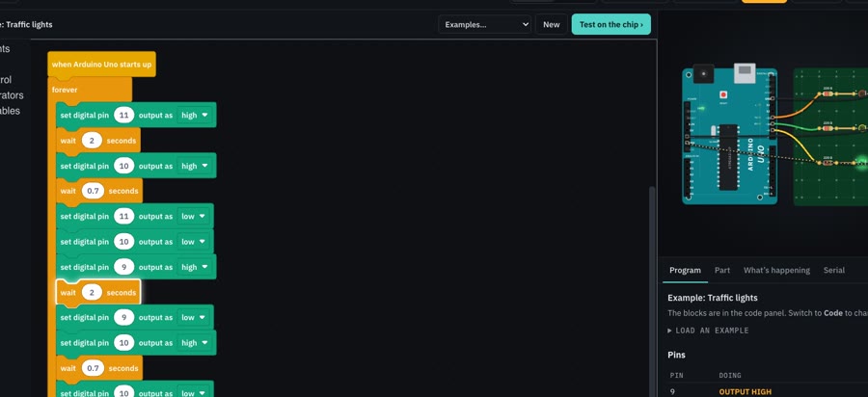The image size is (868, 397).
Task: Select the 'when Arduino Uno starts up' block
Action: (101, 65)
